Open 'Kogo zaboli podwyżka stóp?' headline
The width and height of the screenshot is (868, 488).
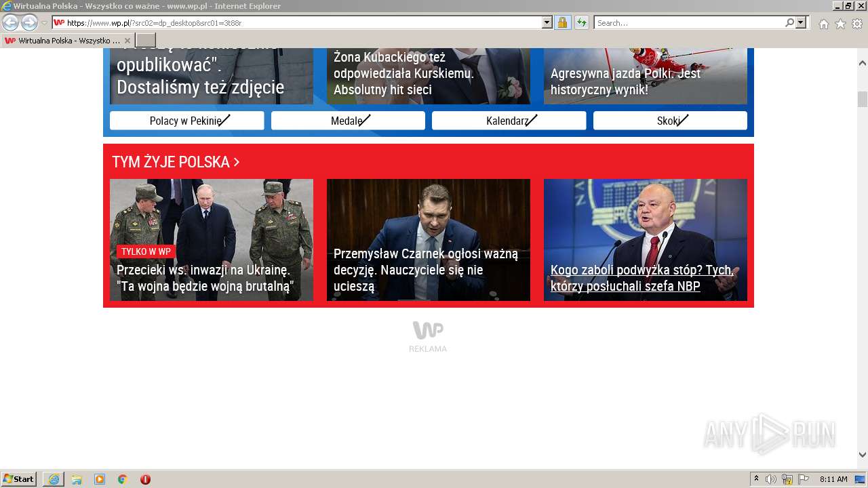(642, 278)
